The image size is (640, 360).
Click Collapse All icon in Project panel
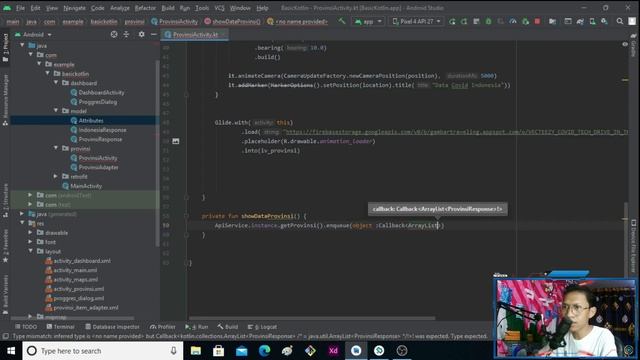[x=126, y=35]
